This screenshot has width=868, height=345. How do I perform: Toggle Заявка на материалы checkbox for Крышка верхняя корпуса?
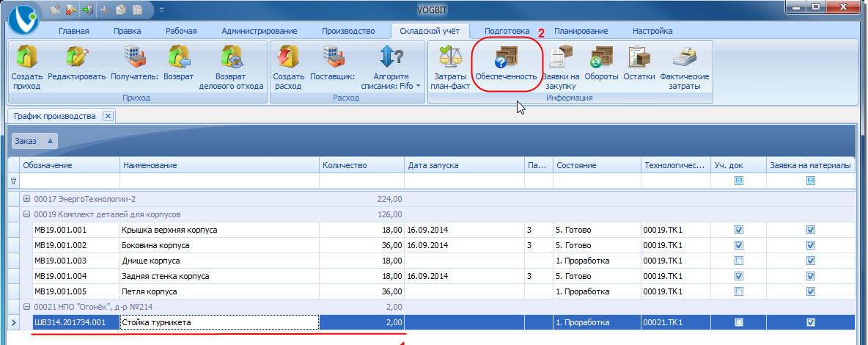[811, 230]
